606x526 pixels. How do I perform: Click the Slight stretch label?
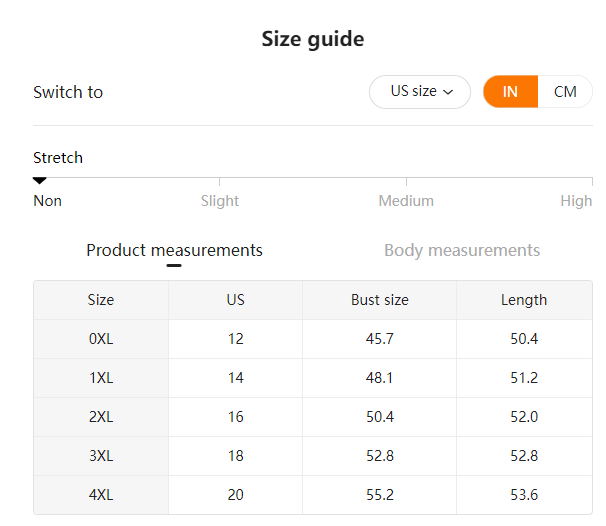click(220, 201)
